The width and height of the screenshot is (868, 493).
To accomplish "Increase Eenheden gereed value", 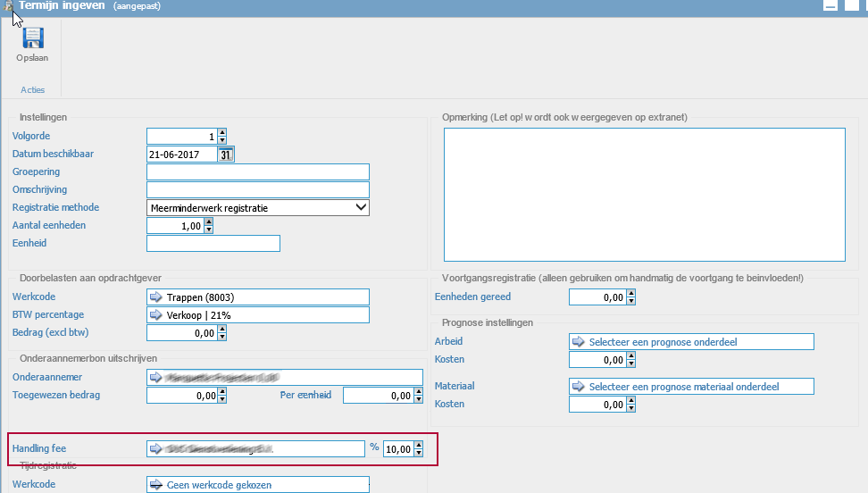I will (x=631, y=294).
